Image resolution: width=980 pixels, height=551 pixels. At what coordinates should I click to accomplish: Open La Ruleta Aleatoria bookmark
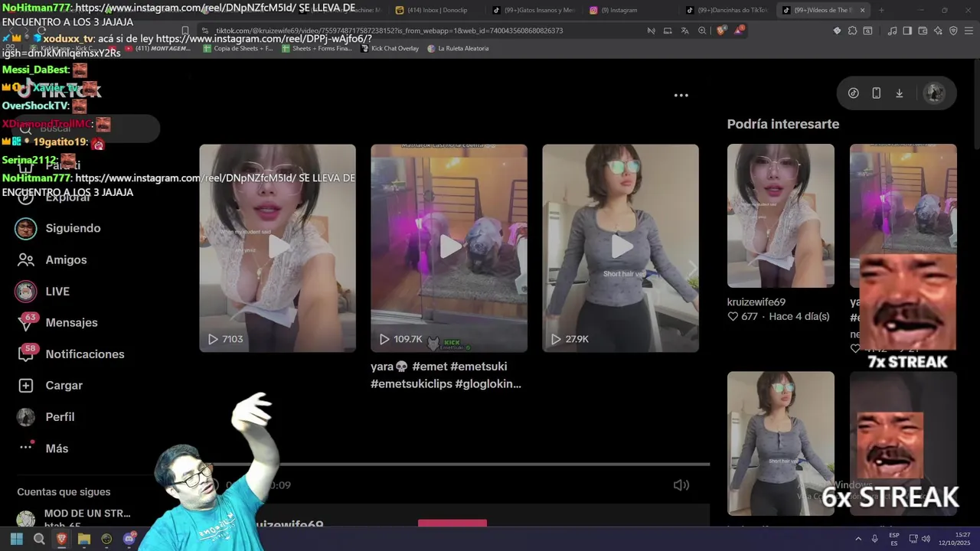(x=458, y=48)
